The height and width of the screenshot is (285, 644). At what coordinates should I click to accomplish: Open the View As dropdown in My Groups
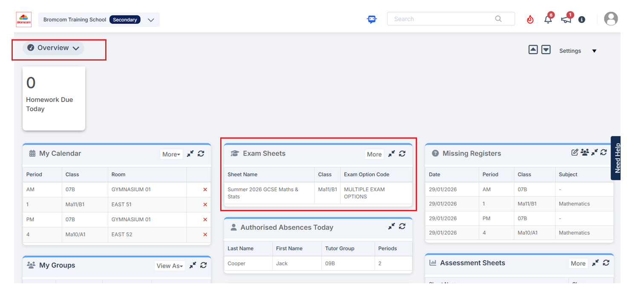coord(170,266)
